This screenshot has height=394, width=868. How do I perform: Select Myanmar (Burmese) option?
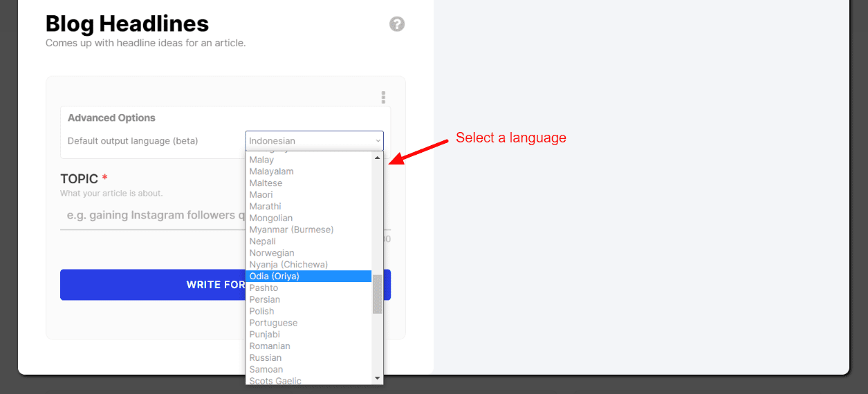pos(291,229)
